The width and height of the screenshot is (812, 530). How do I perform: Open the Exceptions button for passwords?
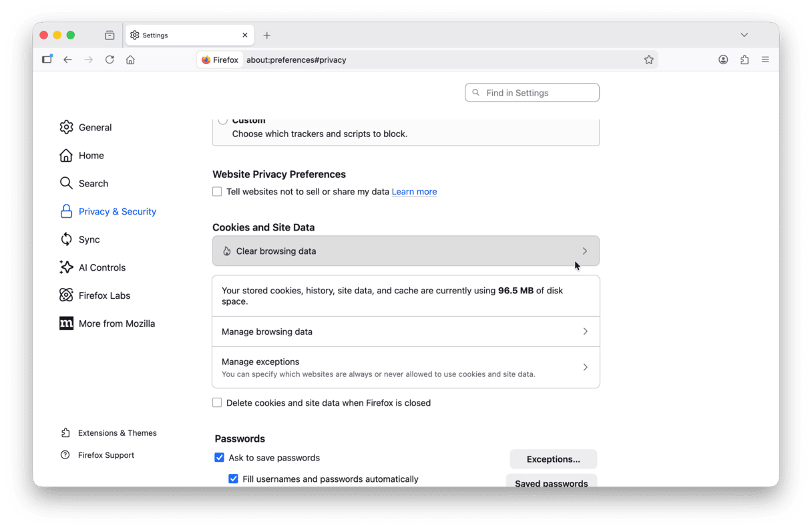553,459
